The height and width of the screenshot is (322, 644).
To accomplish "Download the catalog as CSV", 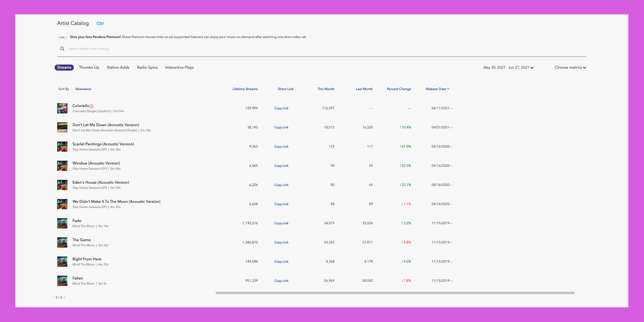I will coord(100,23).
